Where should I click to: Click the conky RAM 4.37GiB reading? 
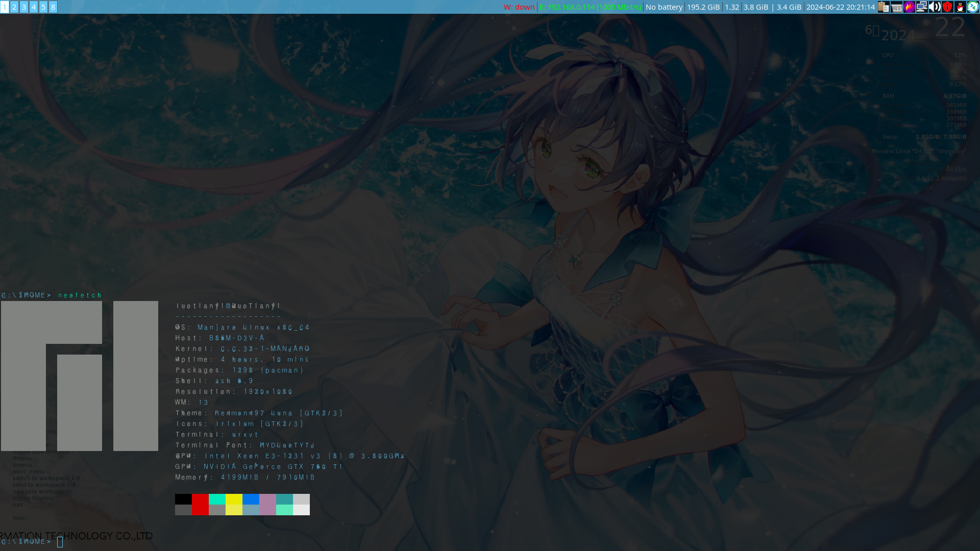pyautogui.click(x=954, y=96)
